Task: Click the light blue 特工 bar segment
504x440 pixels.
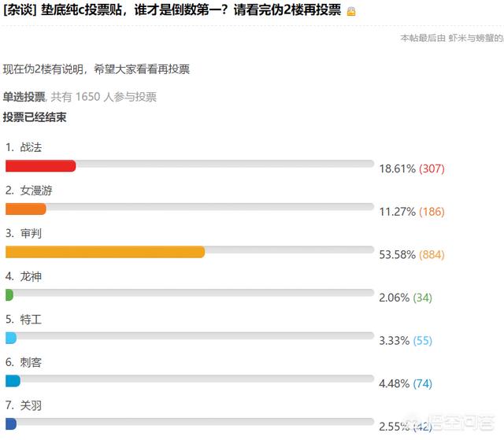Action: click(11, 338)
